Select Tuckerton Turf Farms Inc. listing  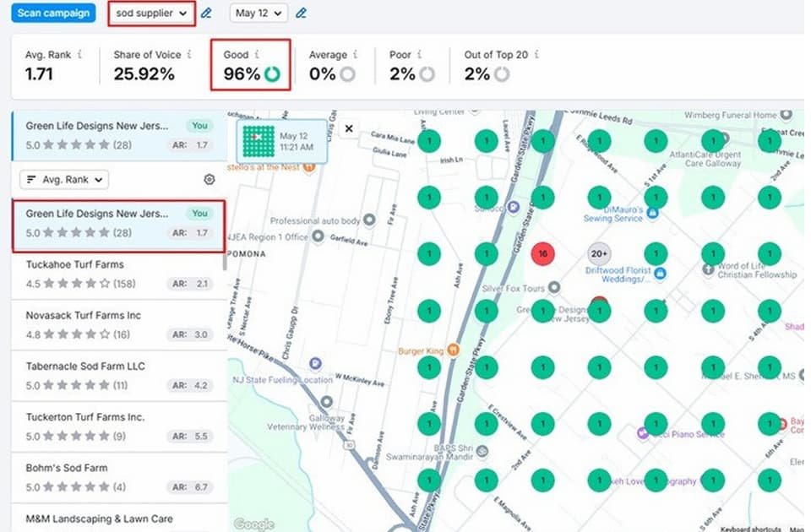[x=119, y=426]
